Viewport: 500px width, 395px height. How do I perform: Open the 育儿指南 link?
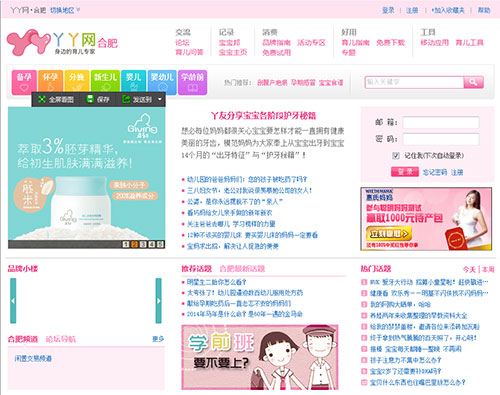(355, 43)
